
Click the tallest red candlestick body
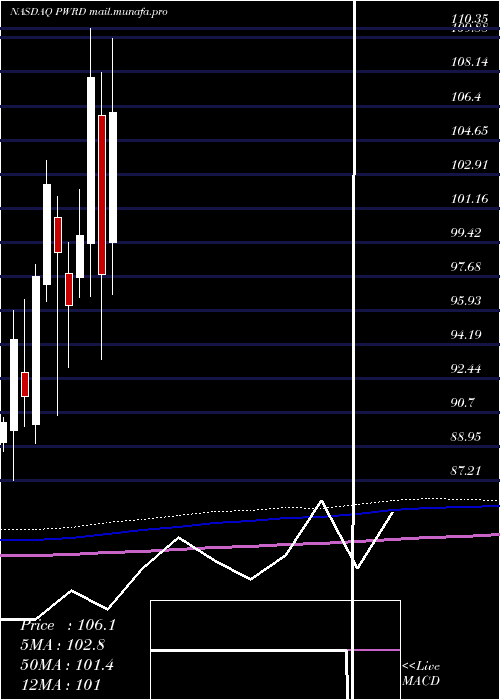point(102,195)
